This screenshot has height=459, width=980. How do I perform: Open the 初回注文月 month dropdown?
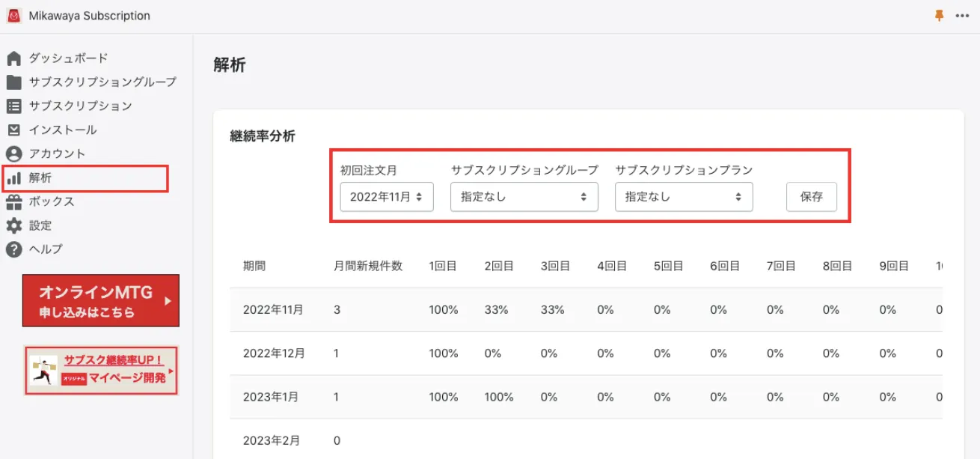tap(387, 197)
